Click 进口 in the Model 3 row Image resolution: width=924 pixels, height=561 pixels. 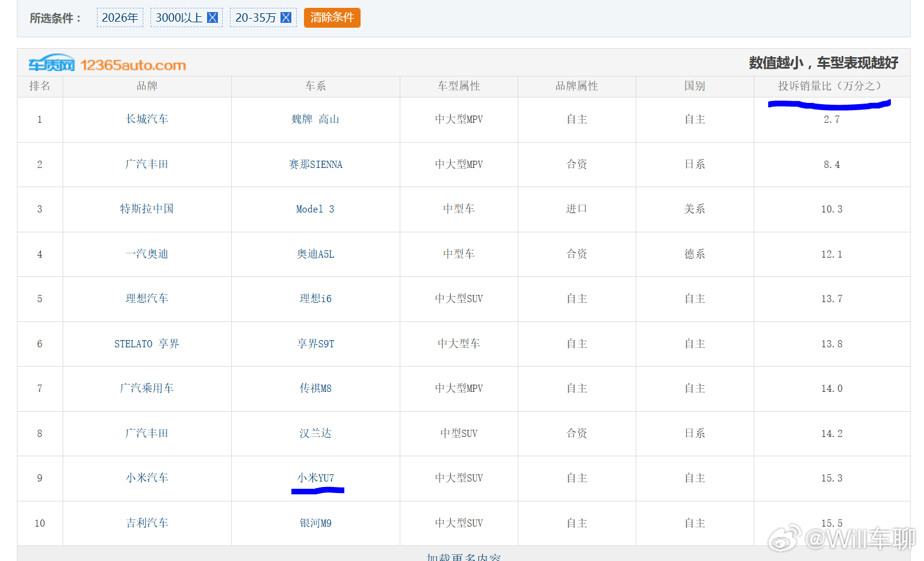point(577,209)
